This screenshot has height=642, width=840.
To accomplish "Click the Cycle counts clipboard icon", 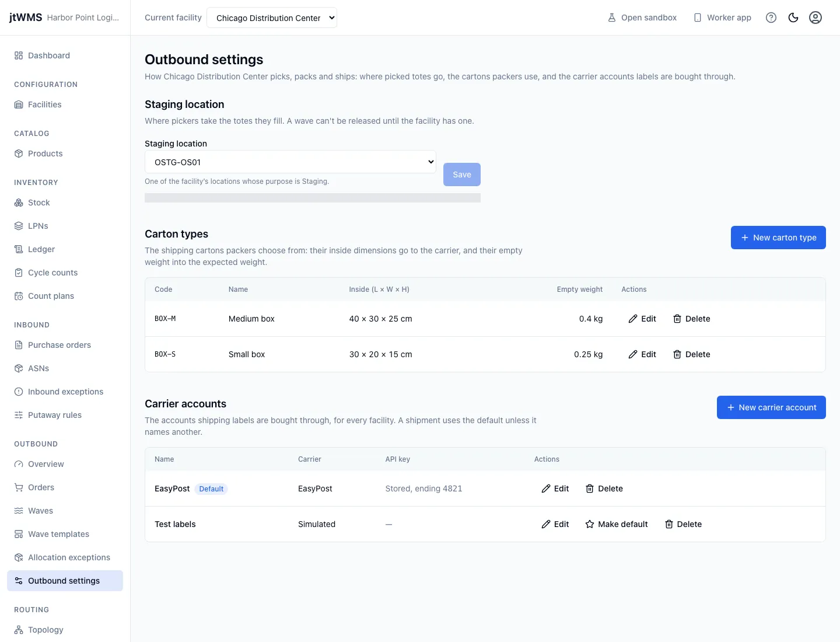I will click(x=19, y=273).
